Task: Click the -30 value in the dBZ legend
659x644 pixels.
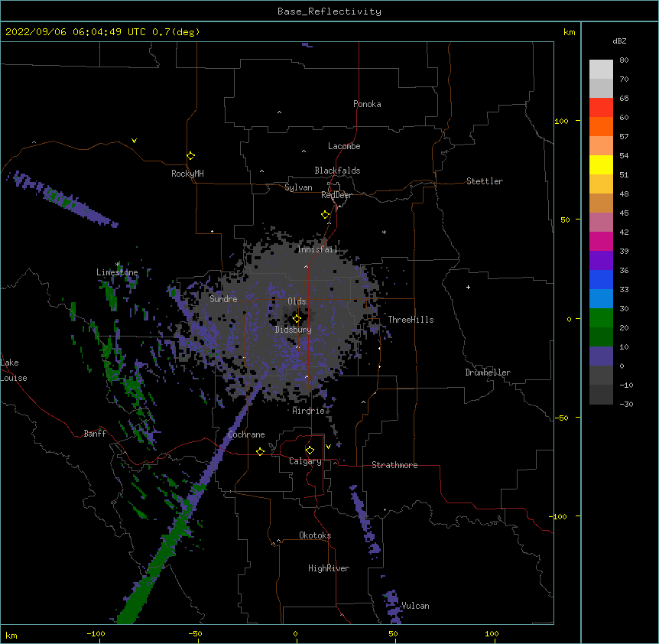Action: (x=626, y=405)
